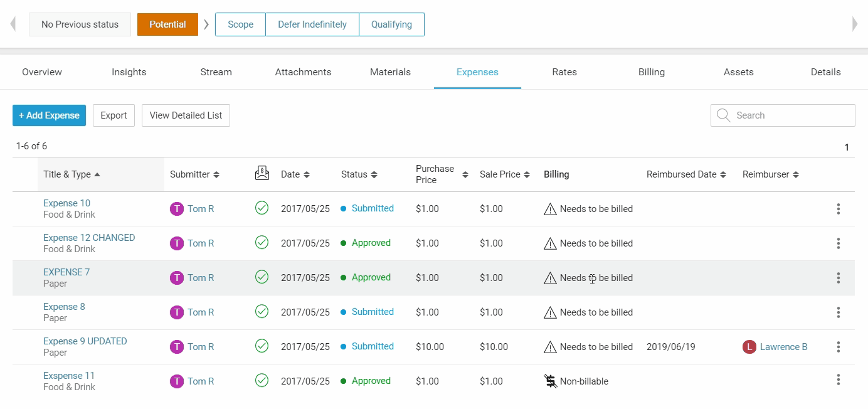This screenshot has width=868, height=409.
Task: Click the Non-billable icon for Exspense 11
Action: [x=550, y=381]
